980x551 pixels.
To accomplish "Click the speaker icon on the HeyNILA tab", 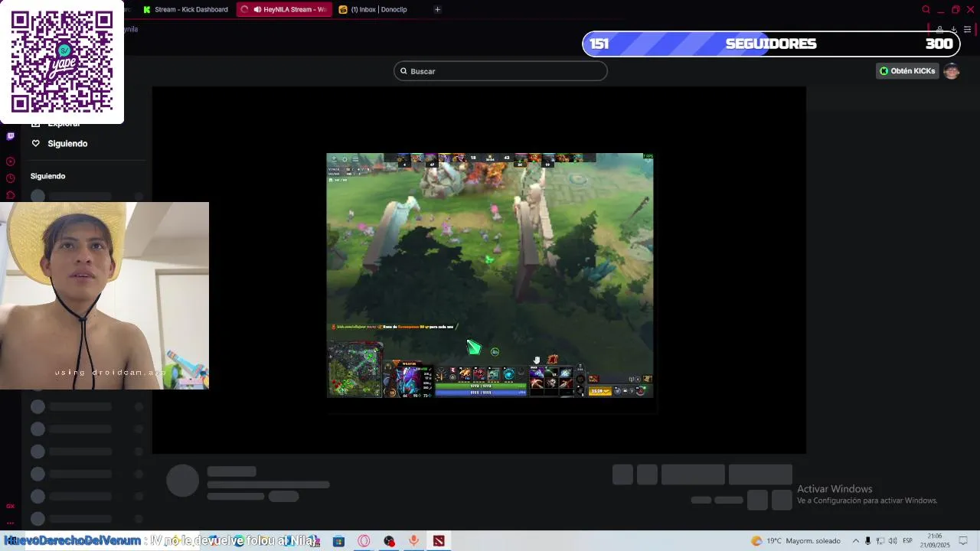I will pyautogui.click(x=257, y=9).
